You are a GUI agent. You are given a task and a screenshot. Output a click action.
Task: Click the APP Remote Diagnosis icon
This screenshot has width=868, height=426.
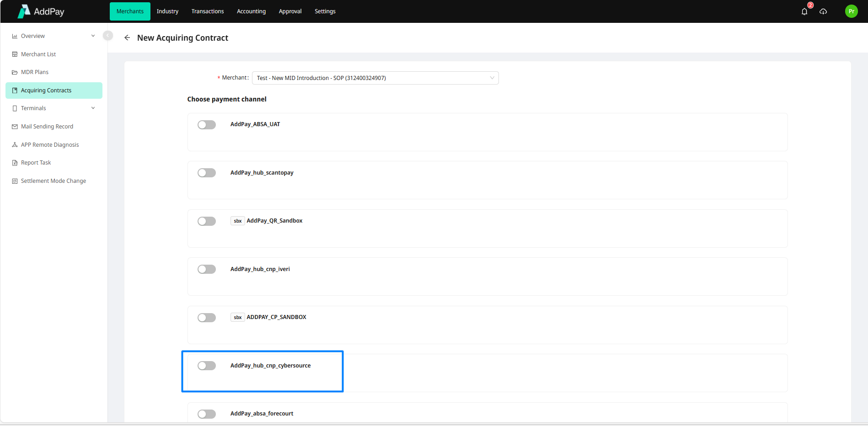point(15,145)
